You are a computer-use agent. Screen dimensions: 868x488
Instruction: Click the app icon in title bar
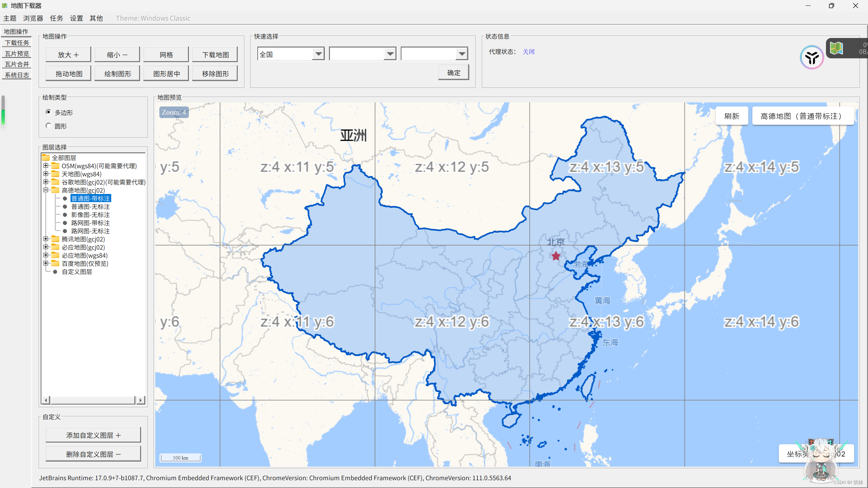(5, 6)
